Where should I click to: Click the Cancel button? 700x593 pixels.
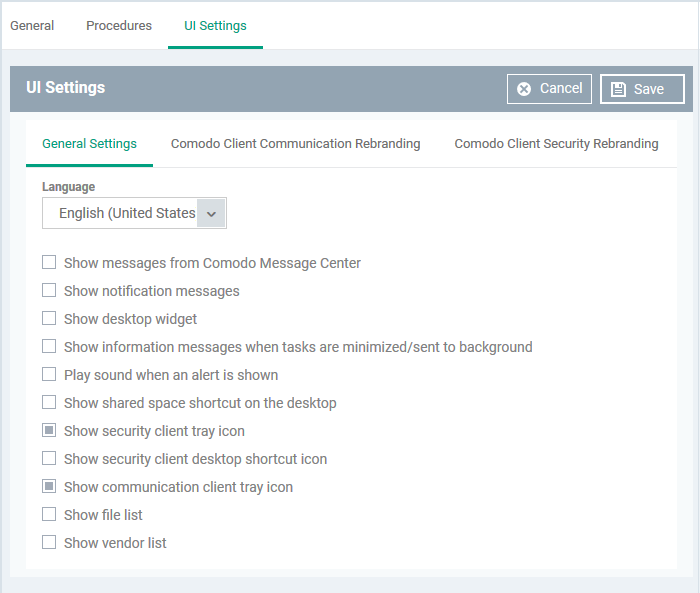tap(549, 89)
